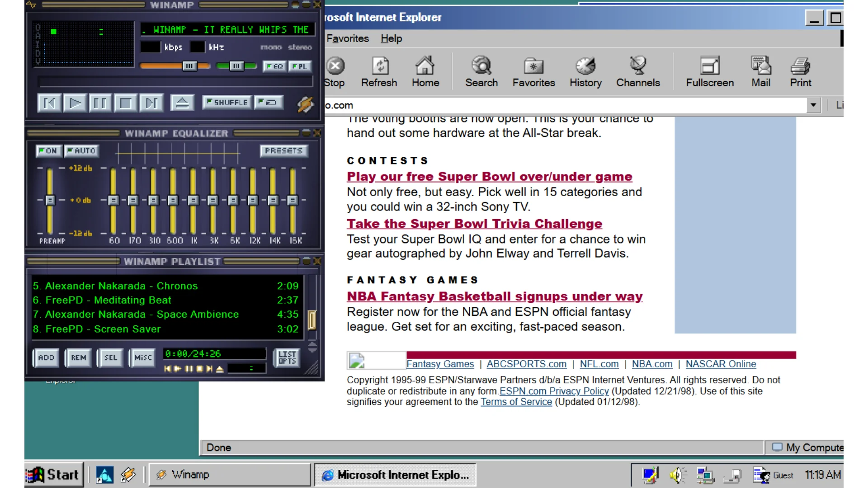Click the volume speaker tray icon
The height and width of the screenshot is (488, 868).
click(x=677, y=475)
